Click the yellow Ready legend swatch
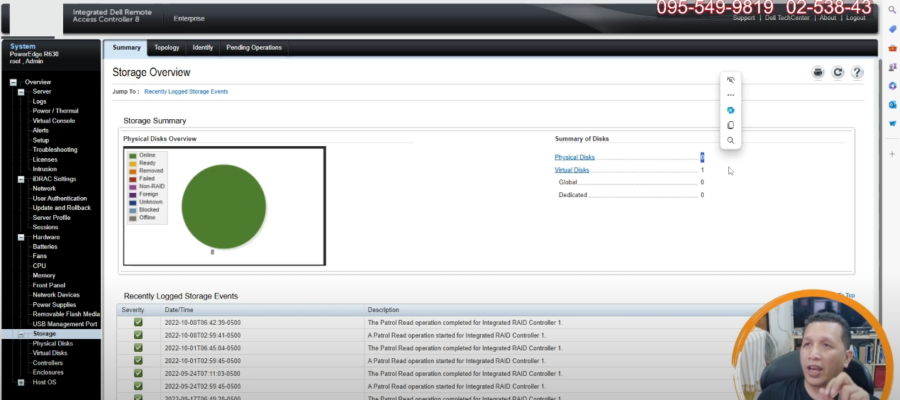 coord(133,163)
